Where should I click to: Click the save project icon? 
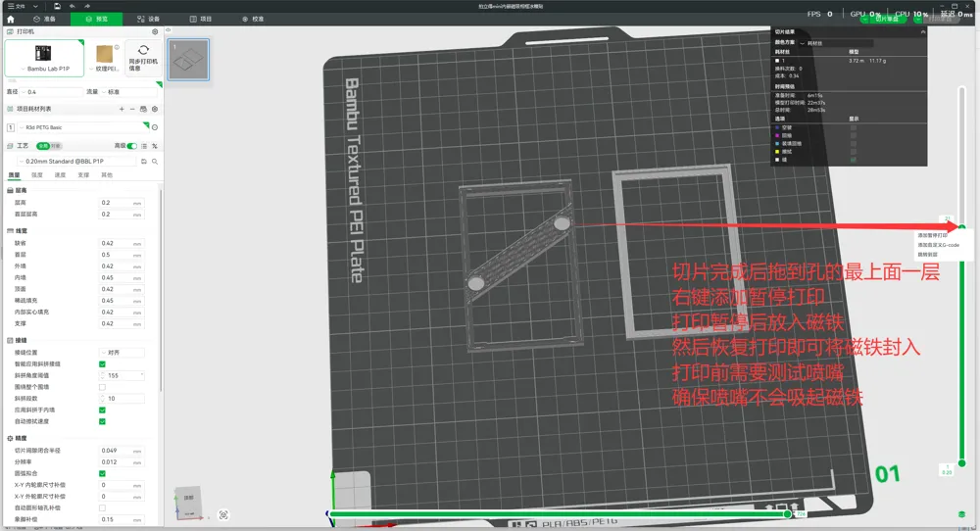57,6
